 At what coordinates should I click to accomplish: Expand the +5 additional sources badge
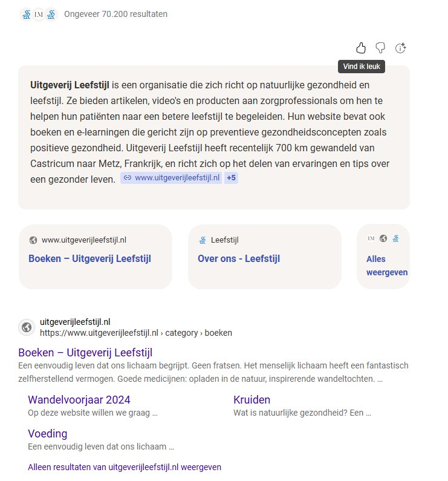click(x=231, y=178)
